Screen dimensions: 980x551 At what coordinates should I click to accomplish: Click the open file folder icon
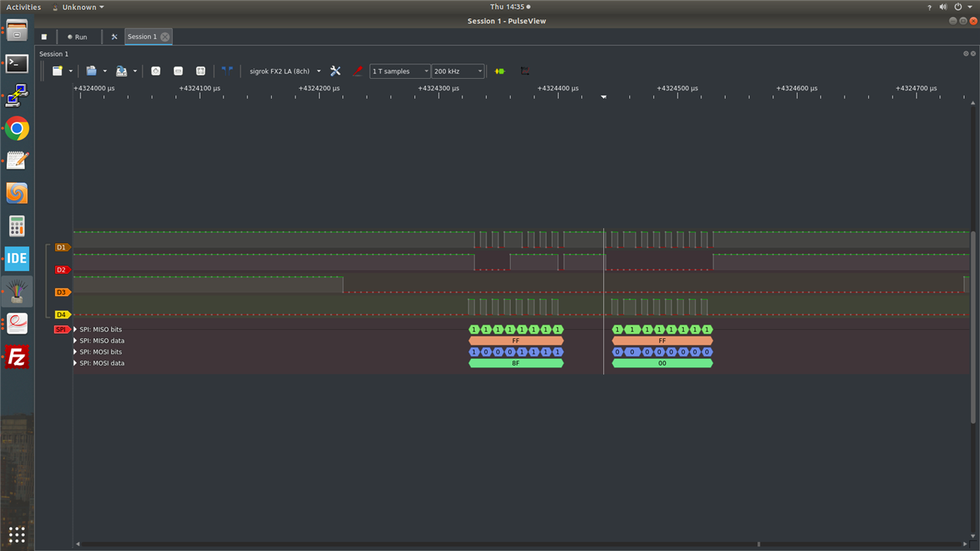pyautogui.click(x=91, y=71)
